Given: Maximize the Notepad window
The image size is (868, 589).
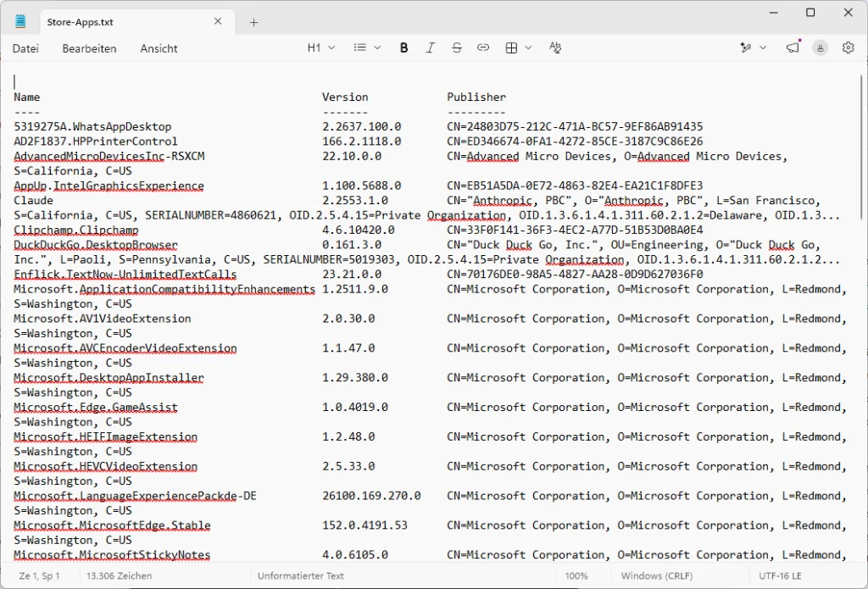Looking at the screenshot, I should tap(810, 12).
